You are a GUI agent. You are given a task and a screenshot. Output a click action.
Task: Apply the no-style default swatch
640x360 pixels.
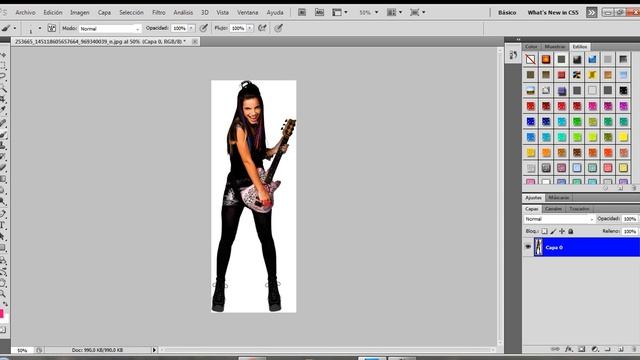(530, 59)
